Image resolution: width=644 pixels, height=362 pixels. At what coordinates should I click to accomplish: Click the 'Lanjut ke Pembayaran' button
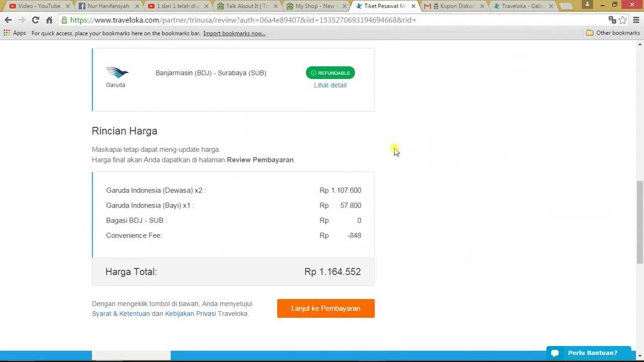326,308
